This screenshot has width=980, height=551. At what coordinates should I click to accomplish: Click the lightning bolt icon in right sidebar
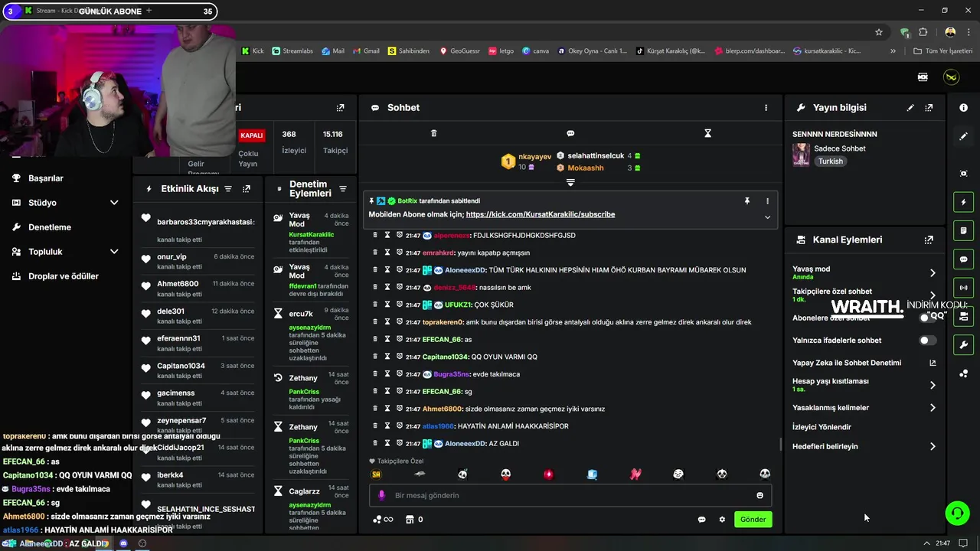click(963, 202)
